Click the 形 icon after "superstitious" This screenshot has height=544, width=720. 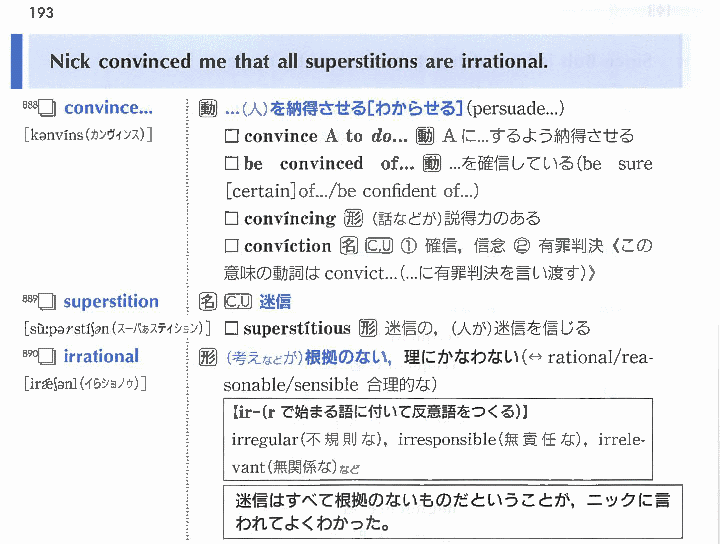coord(368,328)
